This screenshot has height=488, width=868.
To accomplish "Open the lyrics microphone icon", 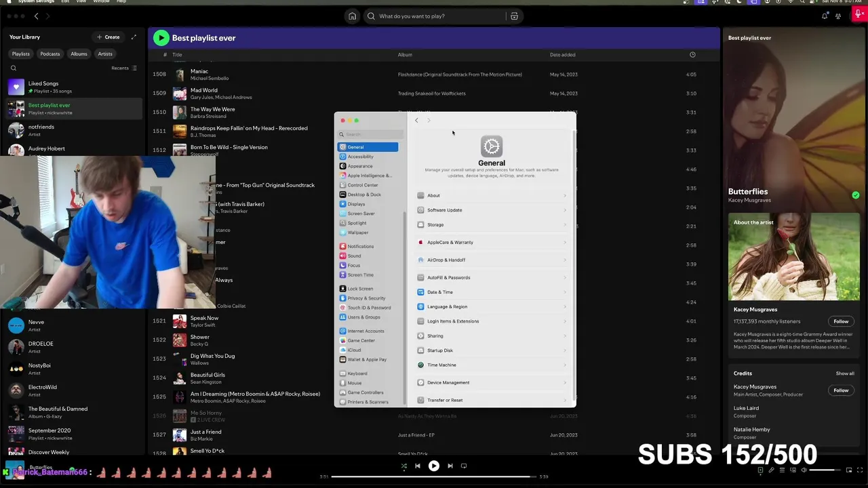I will (x=771, y=470).
